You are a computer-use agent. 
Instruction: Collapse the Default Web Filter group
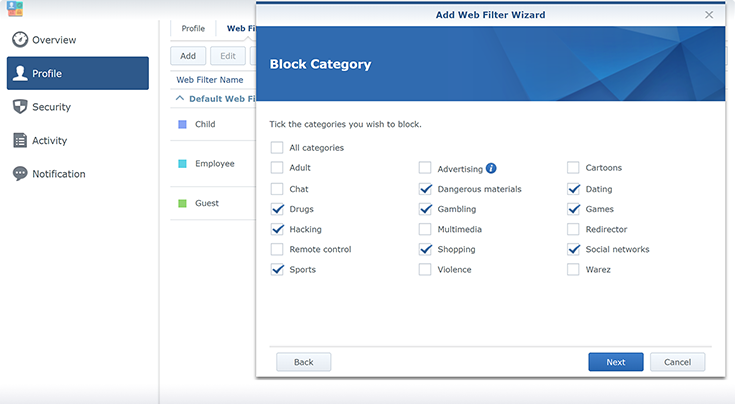180,99
